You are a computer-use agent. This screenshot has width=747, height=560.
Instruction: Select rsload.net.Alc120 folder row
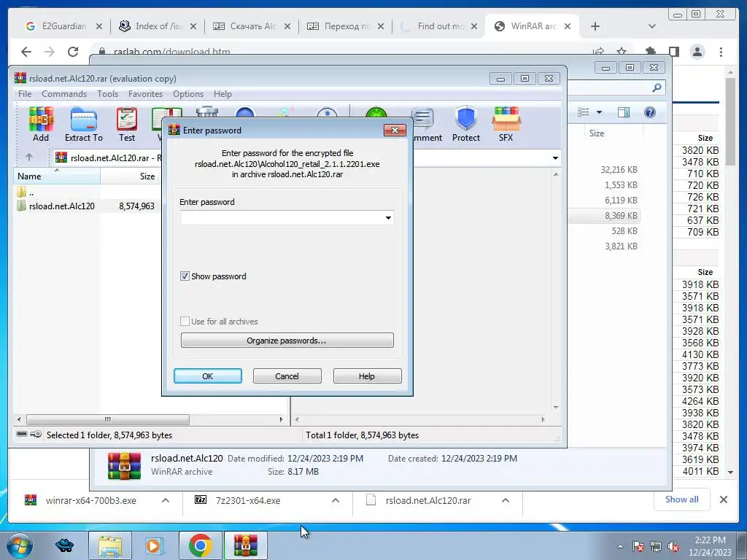click(87, 206)
